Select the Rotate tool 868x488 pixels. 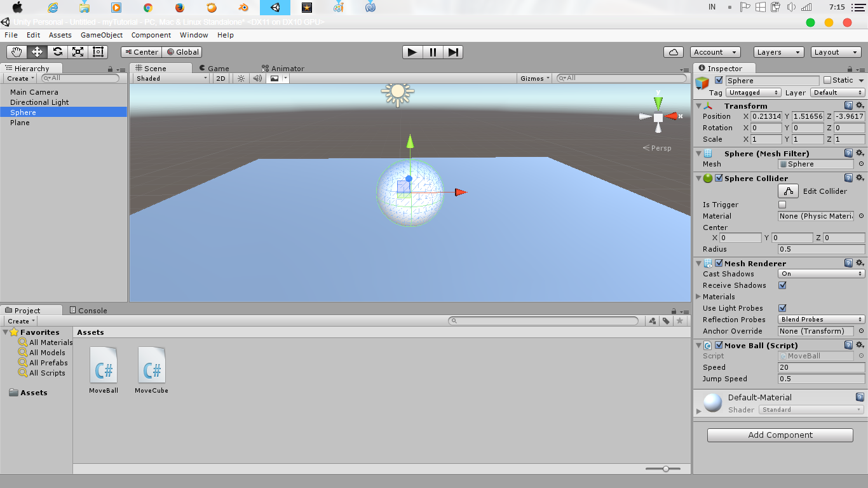(57, 51)
